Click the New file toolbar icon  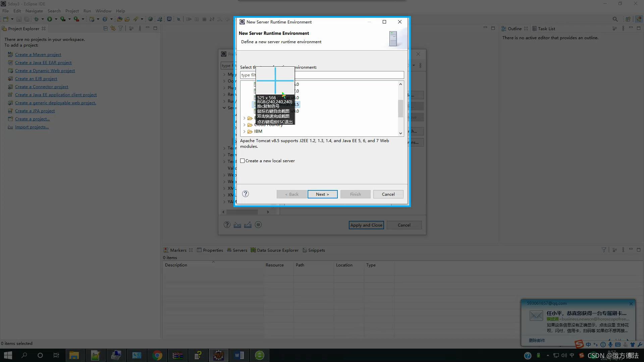click(x=6, y=19)
